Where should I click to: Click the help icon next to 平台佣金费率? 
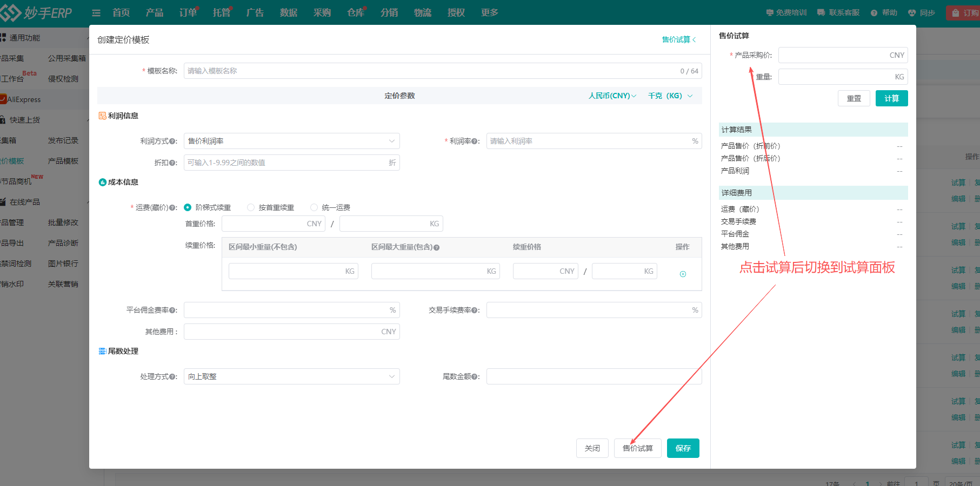pos(173,310)
